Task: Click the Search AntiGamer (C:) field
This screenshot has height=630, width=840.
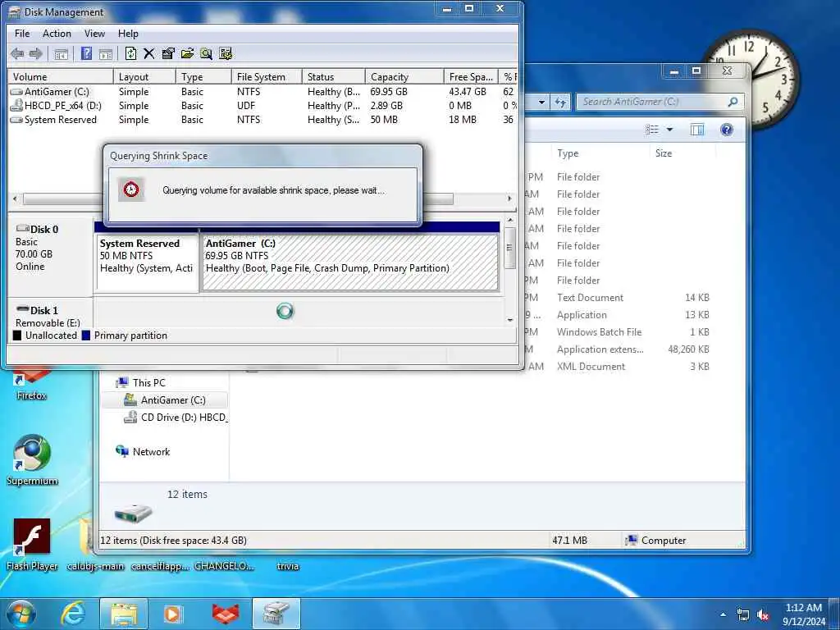Action: [x=660, y=102]
